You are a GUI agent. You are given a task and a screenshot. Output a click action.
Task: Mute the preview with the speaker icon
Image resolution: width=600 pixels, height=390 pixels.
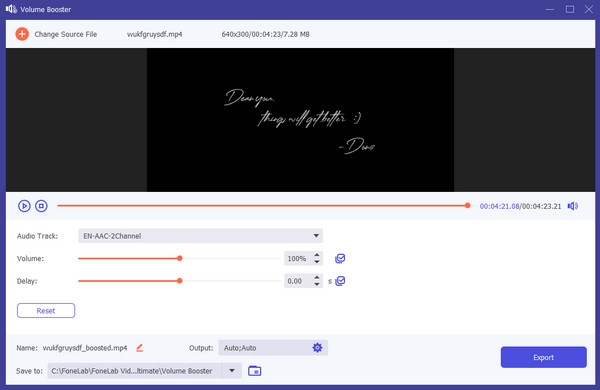pyautogui.click(x=572, y=206)
